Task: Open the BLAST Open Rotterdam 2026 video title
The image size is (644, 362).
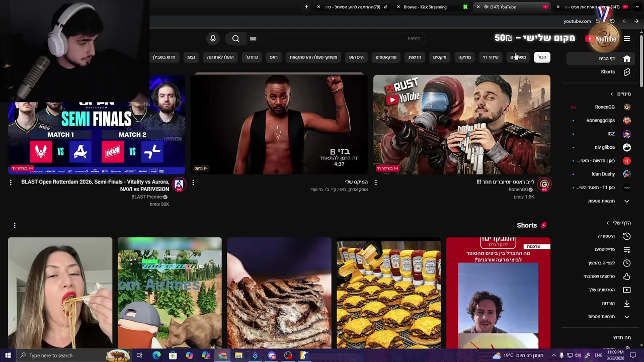Action: [x=95, y=186]
